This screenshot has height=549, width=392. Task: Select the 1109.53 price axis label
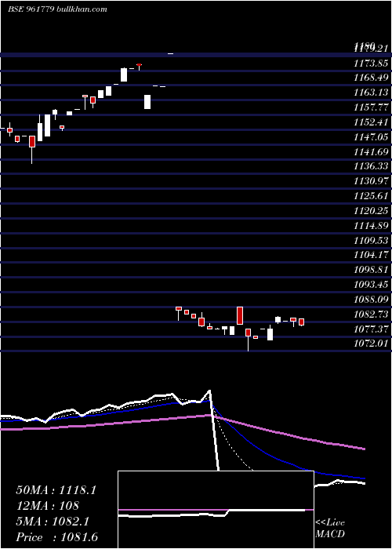coord(371,240)
